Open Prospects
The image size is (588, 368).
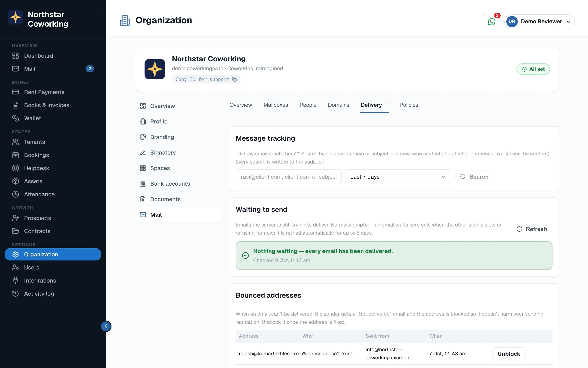[53, 218]
